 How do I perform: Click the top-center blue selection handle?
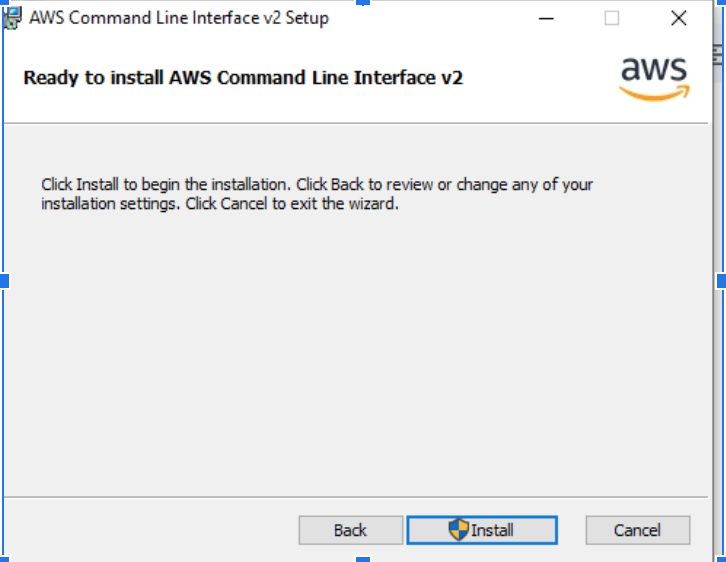pos(362,3)
